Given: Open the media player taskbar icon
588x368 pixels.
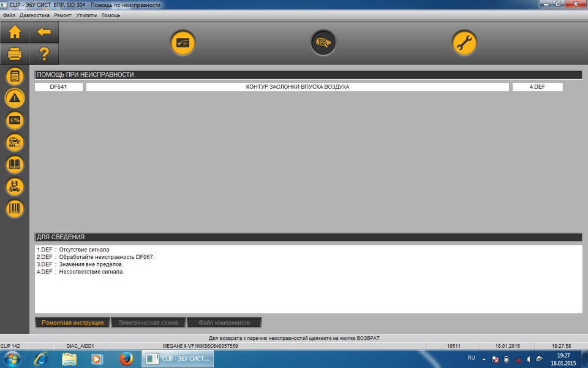Looking at the screenshot, I should pos(97,359).
